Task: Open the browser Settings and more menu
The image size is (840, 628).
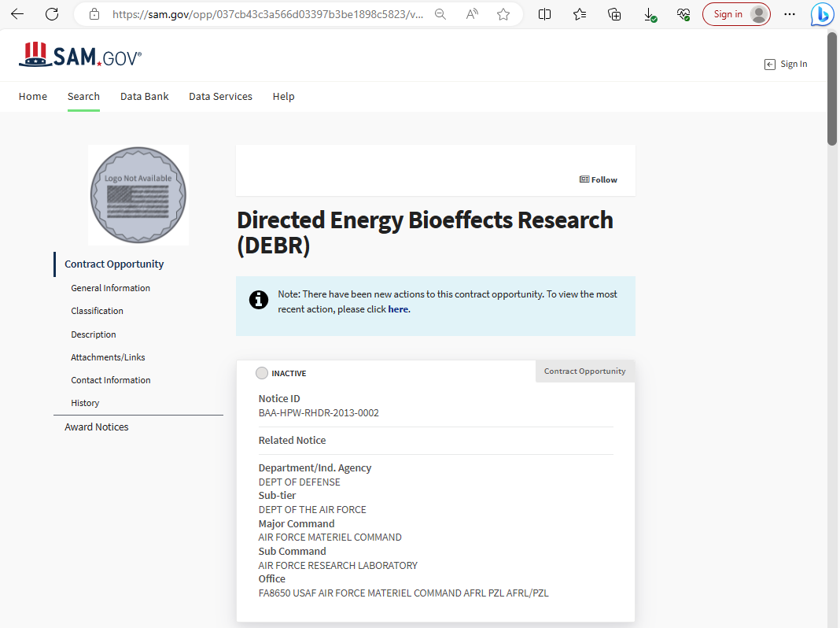Action: pos(790,13)
